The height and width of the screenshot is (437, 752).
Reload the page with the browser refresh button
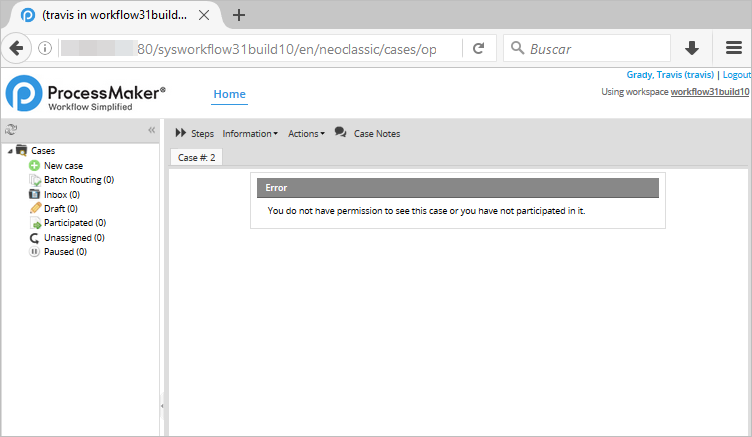pyautogui.click(x=479, y=48)
